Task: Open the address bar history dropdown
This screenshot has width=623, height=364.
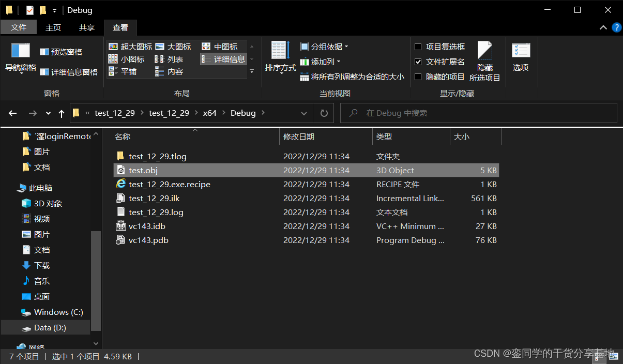Action: [x=304, y=113]
